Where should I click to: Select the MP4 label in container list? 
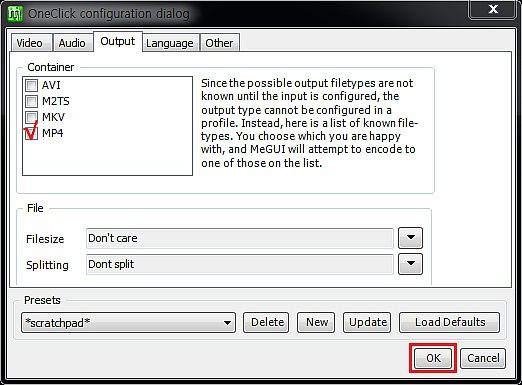[x=53, y=133]
